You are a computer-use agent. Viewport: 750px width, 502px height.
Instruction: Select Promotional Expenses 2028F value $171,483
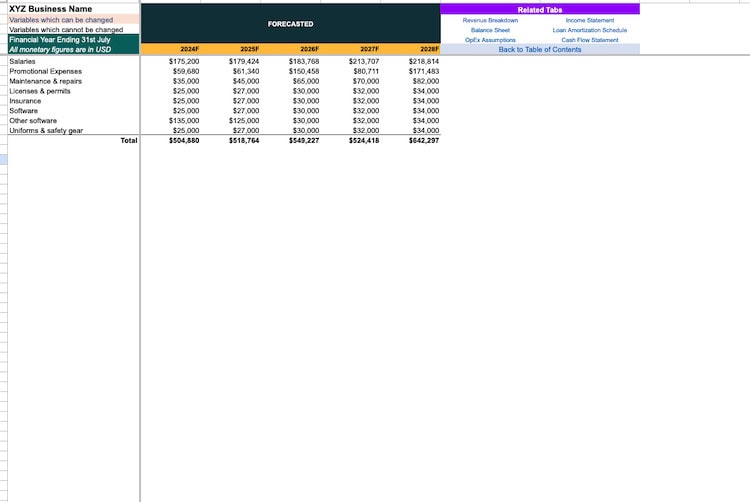pos(424,71)
